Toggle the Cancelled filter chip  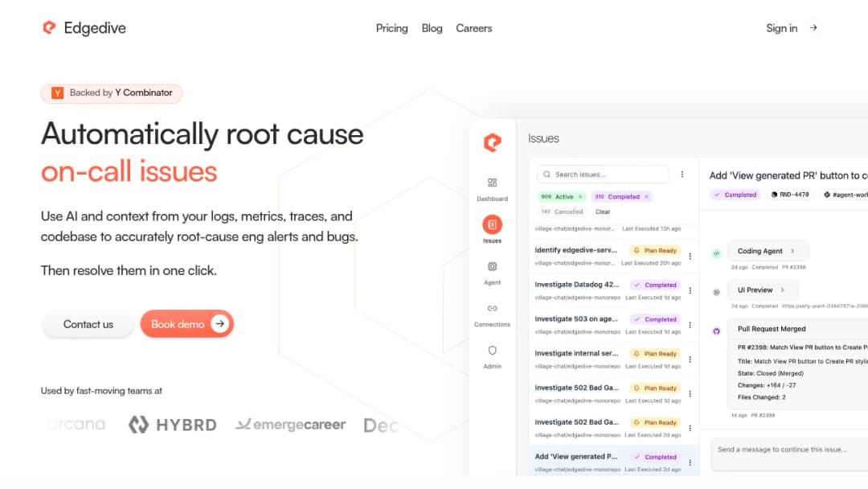click(562, 212)
